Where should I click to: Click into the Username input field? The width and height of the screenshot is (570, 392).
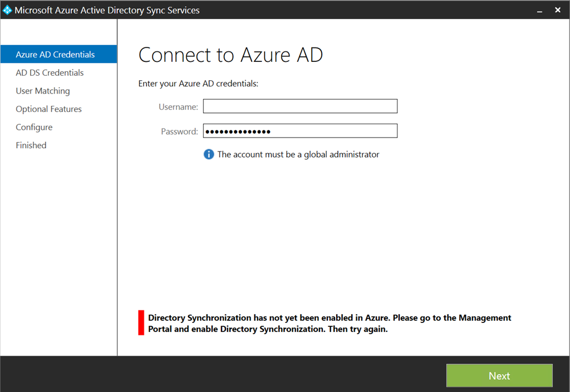[x=300, y=106]
